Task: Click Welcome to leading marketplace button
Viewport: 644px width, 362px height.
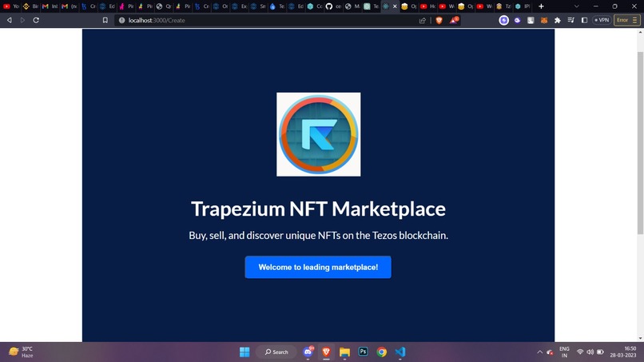Action: 318,267
